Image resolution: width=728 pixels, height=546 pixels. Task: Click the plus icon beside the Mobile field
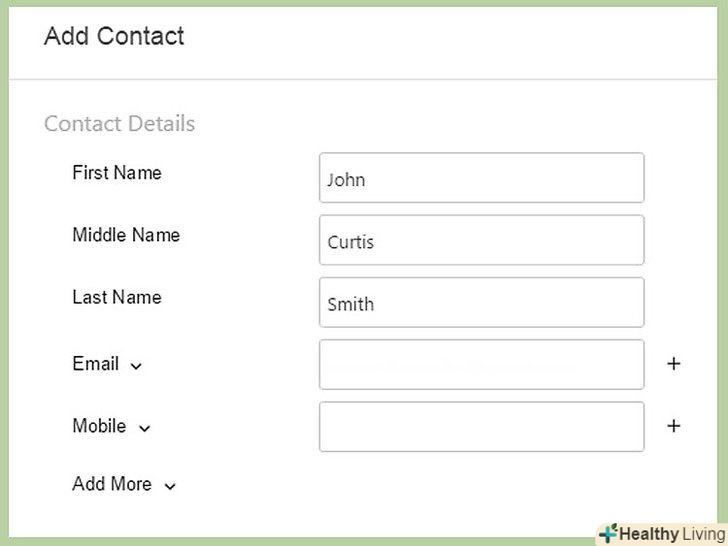pyautogui.click(x=673, y=426)
